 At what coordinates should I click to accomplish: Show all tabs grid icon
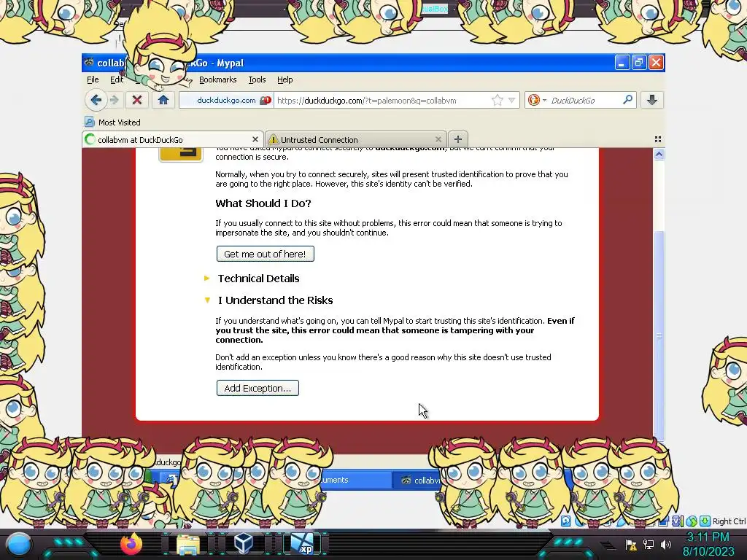tap(658, 139)
